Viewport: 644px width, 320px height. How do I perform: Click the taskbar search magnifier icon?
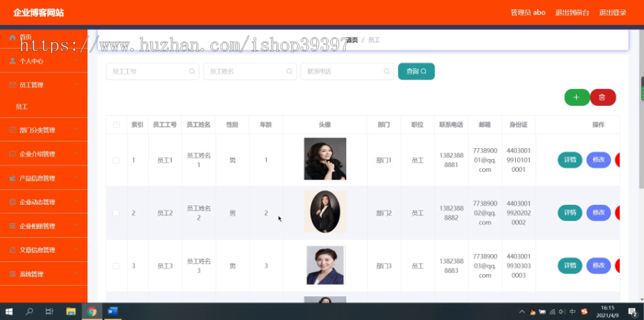29,311
